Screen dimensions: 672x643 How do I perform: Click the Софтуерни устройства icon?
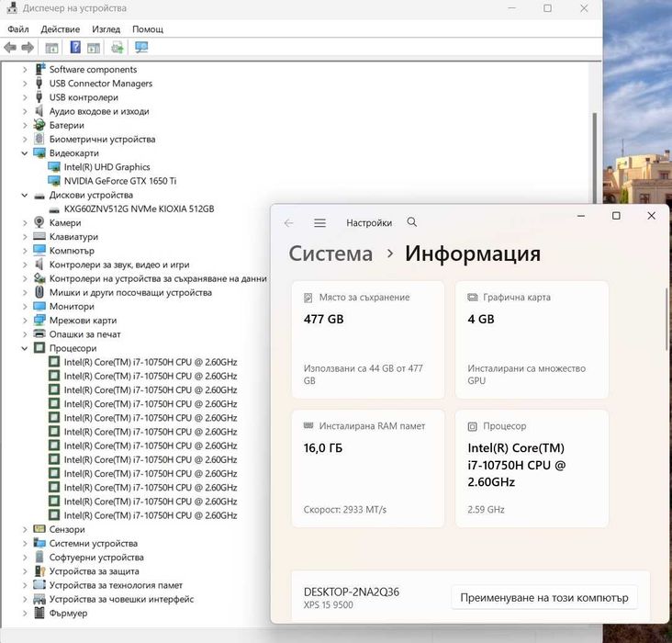pos(39,557)
